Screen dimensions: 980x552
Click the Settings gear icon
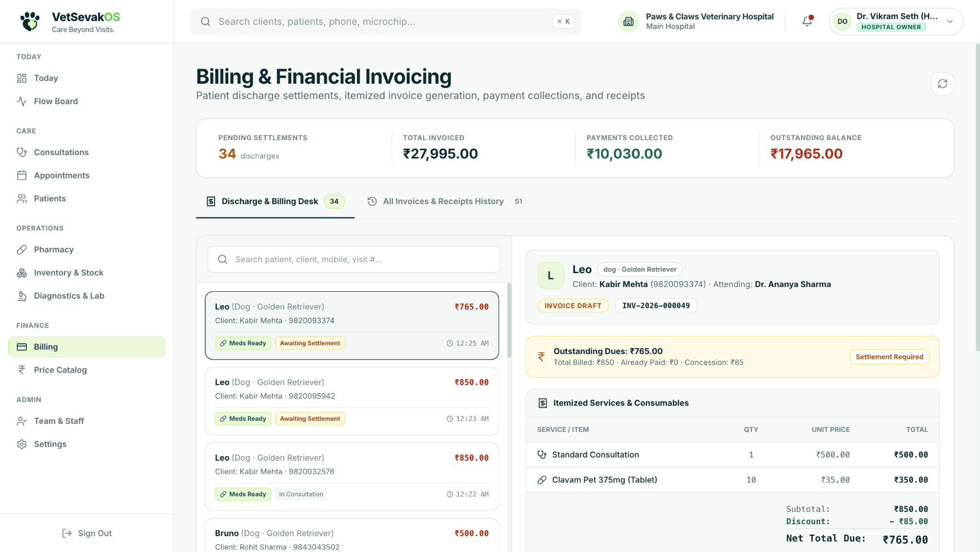coord(22,444)
